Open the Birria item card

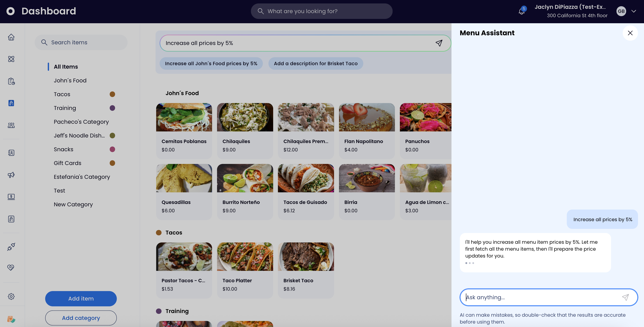pos(367,192)
